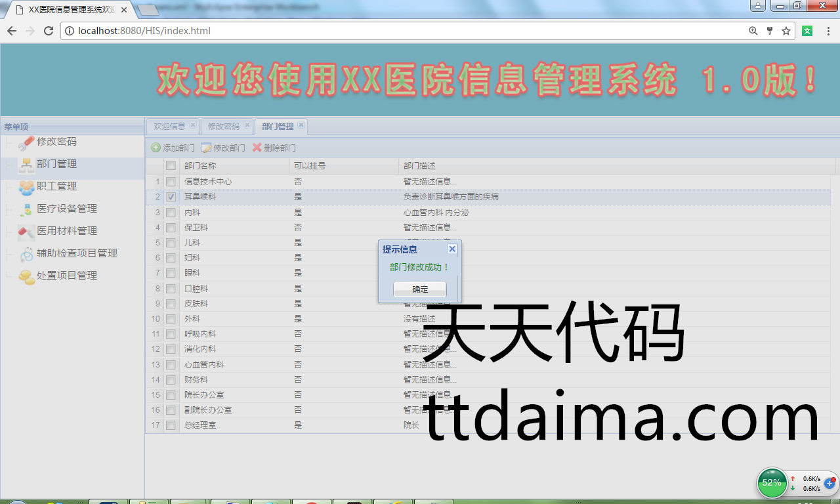Close the 提示信息 dialog with X
This screenshot has height=504, width=840.
pos(452,249)
